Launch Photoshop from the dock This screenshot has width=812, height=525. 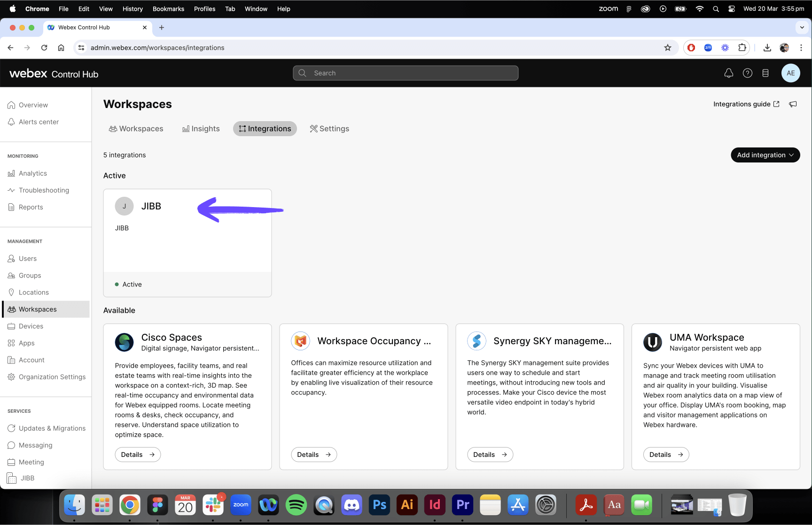click(379, 505)
